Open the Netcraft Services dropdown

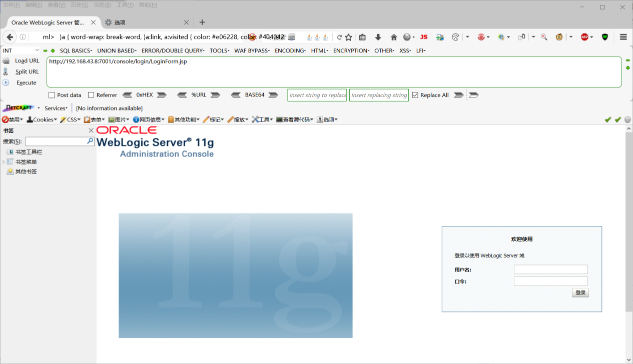pos(55,108)
